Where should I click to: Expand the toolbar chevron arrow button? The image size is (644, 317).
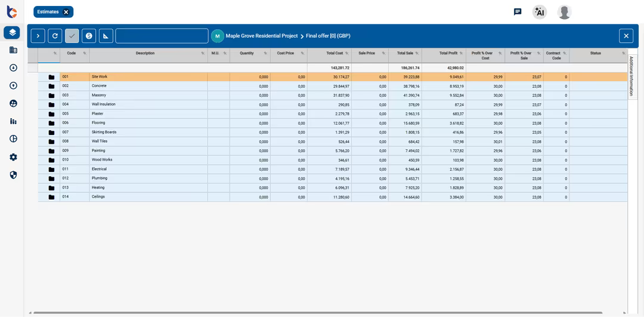[x=38, y=36]
